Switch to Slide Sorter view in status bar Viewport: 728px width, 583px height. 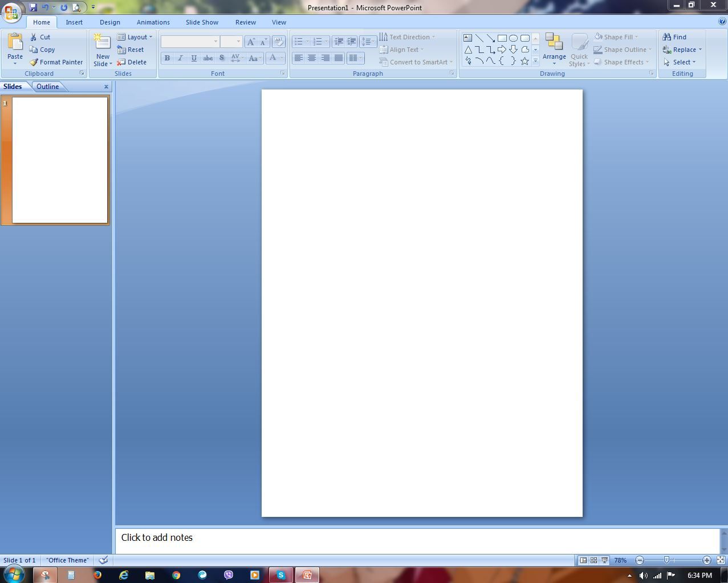(593, 560)
